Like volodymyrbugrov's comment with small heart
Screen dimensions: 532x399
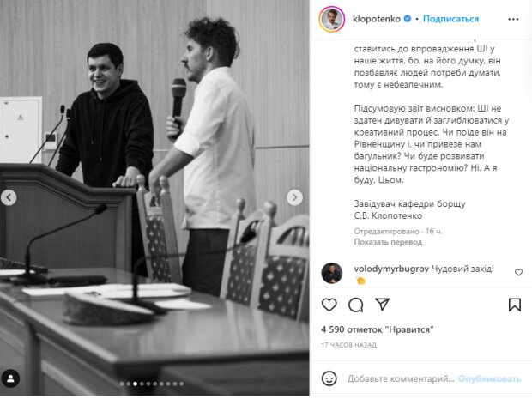pos(518,272)
